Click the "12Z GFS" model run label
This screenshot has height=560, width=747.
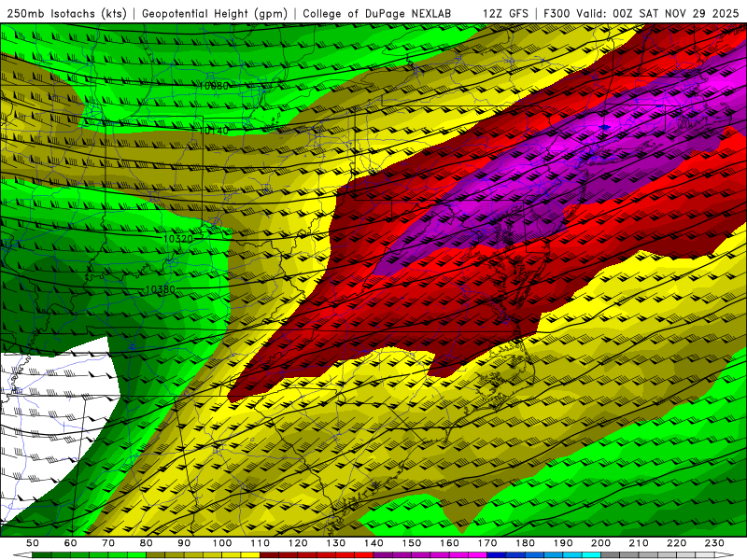tap(505, 13)
